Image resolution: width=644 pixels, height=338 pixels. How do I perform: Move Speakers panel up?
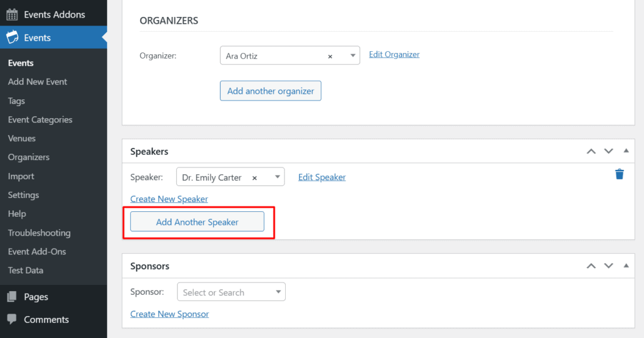(x=591, y=151)
